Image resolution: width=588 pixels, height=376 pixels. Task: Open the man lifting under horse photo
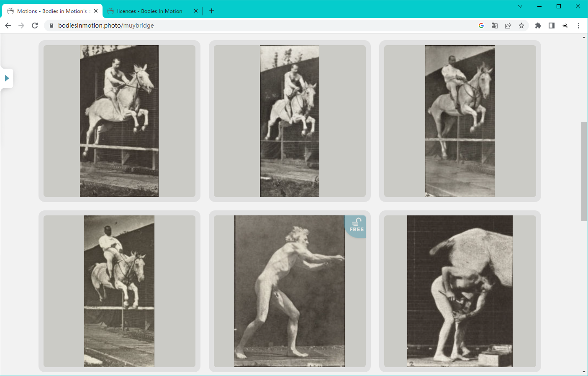click(x=460, y=291)
